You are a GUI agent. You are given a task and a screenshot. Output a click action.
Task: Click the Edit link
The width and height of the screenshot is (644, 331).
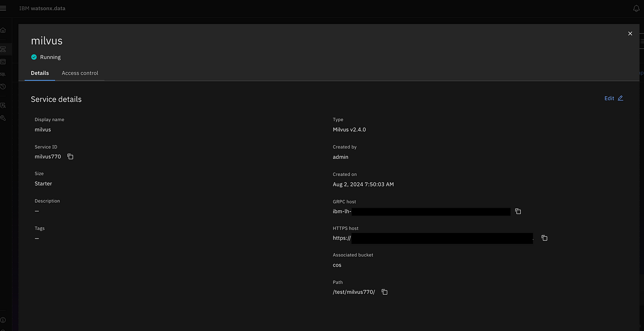614,98
